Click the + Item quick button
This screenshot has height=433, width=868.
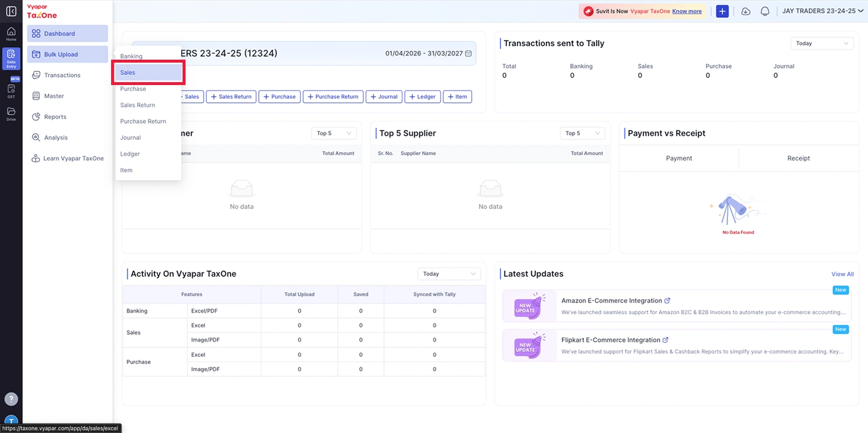coord(457,96)
